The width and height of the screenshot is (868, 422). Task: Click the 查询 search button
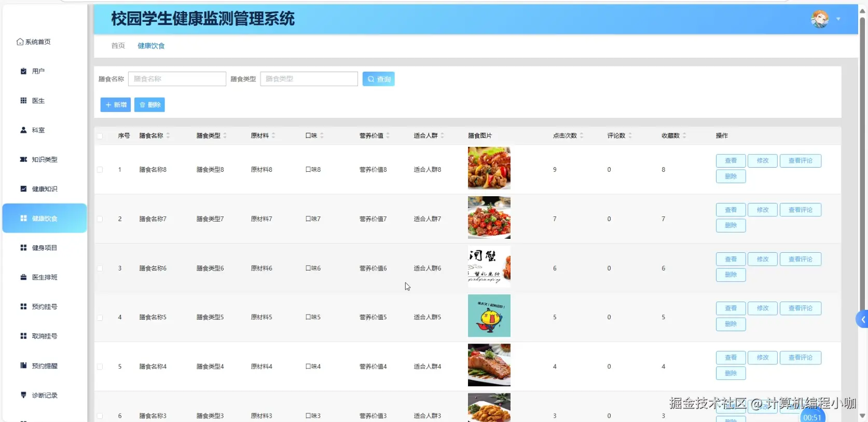[x=379, y=79]
